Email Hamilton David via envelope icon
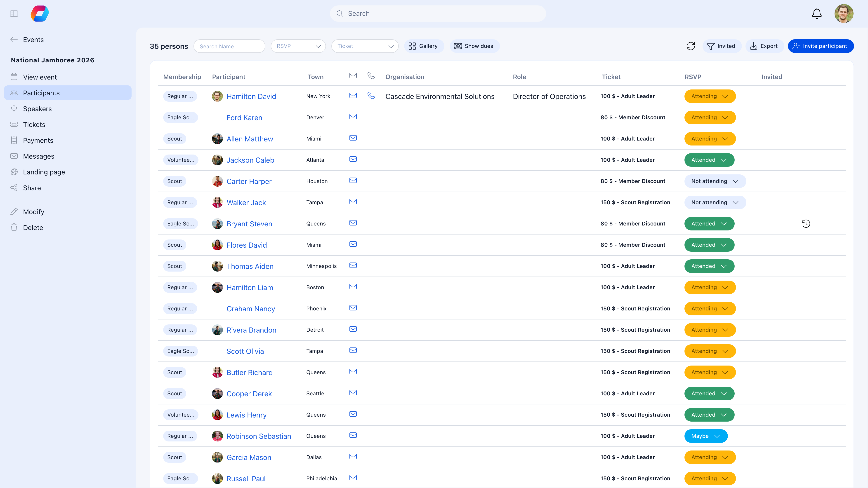The height and width of the screenshot is (488, 868). (x=353, y=96)
